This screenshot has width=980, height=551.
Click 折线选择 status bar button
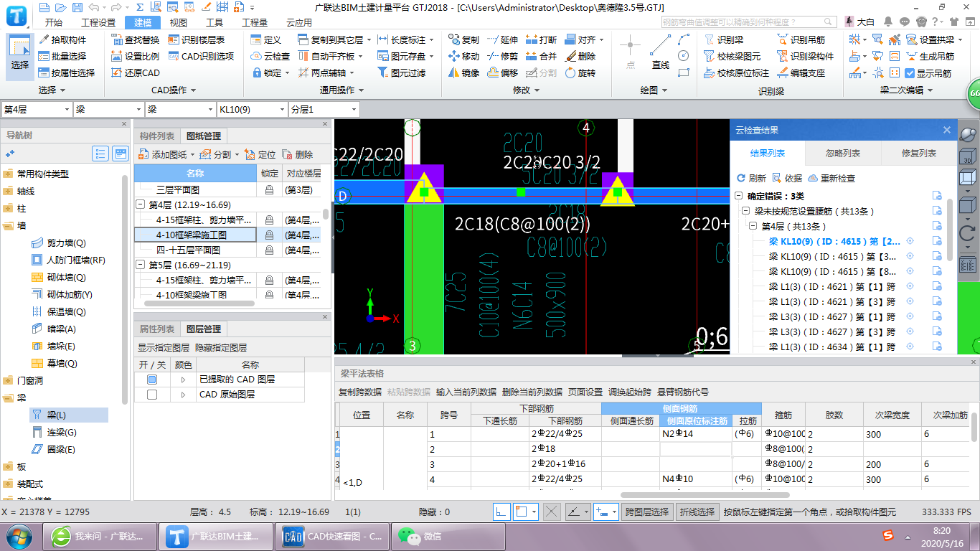697,512
